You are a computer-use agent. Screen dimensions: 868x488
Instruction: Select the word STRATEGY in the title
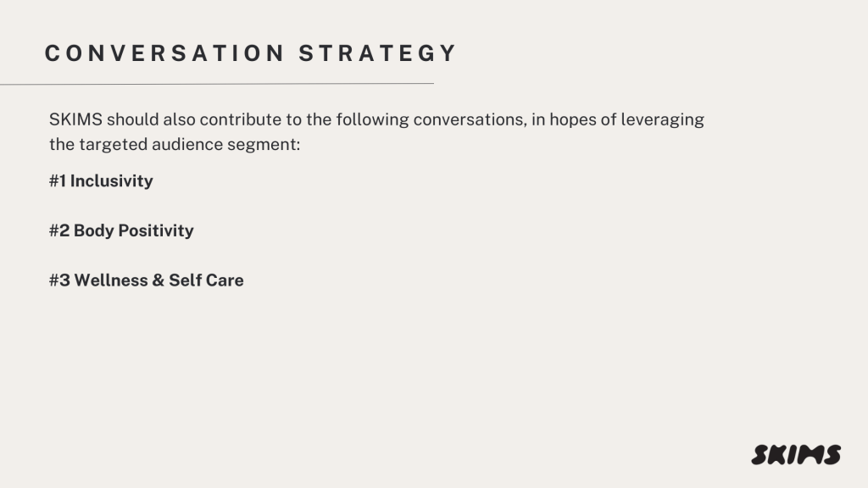(x=378, y=53)
